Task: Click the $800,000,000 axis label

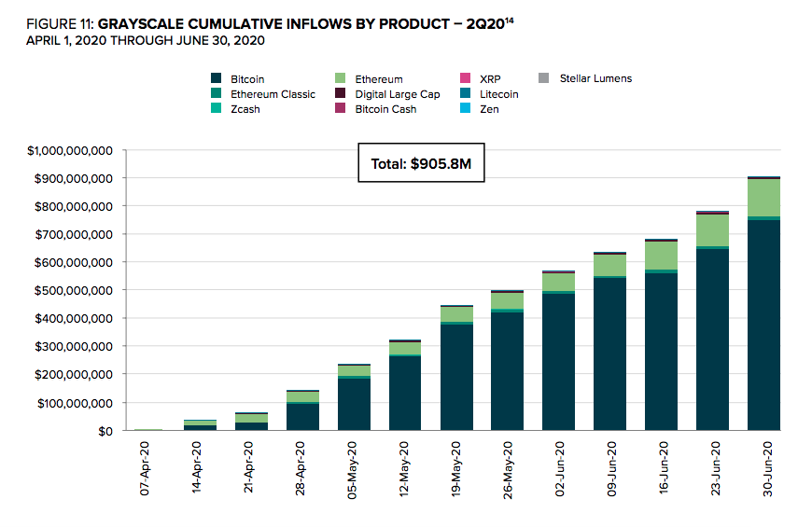Action: (74, 206)
